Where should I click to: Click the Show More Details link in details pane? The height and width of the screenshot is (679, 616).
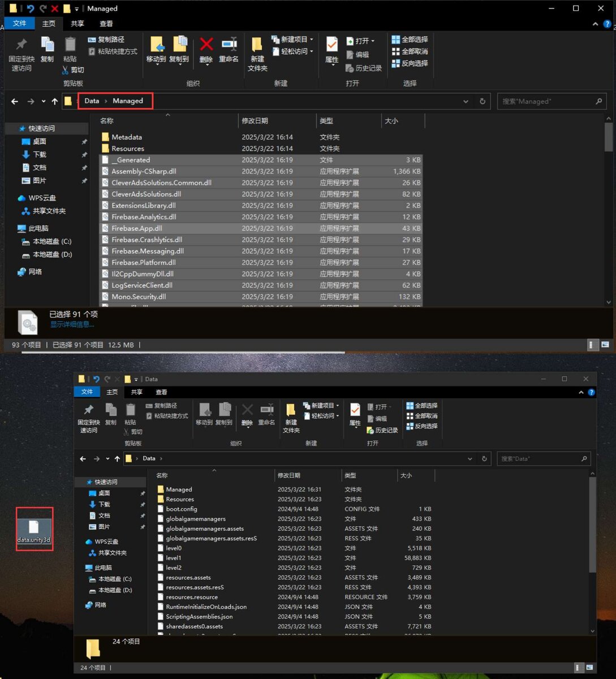(72, 324)
